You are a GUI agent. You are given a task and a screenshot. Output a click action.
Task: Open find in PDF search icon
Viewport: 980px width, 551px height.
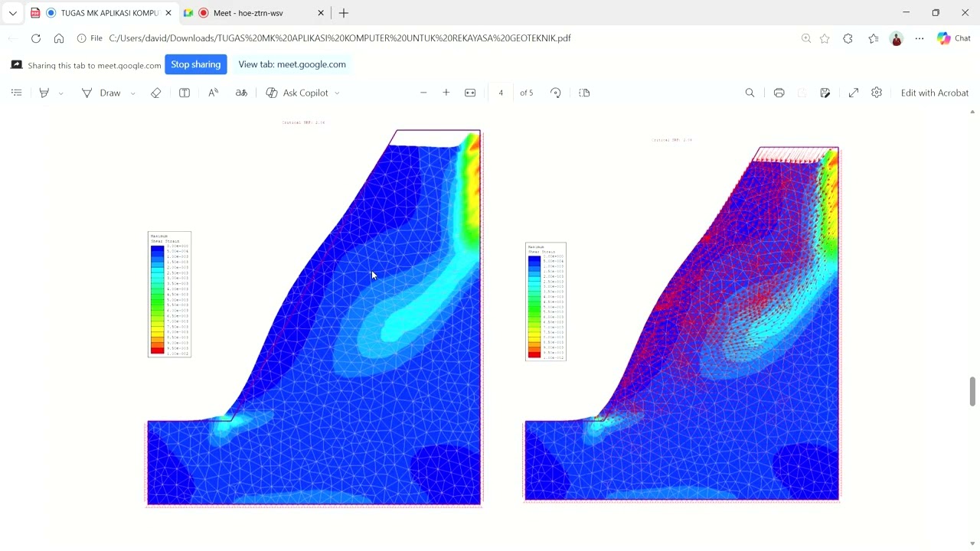750,93
